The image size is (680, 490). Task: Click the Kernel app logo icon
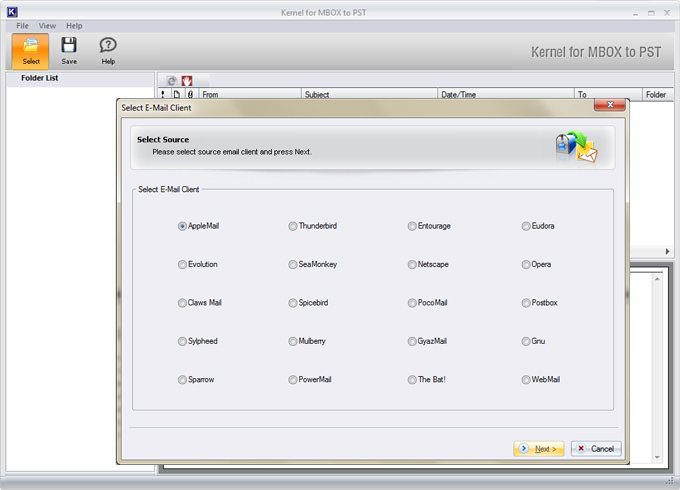tap(12, 12)
